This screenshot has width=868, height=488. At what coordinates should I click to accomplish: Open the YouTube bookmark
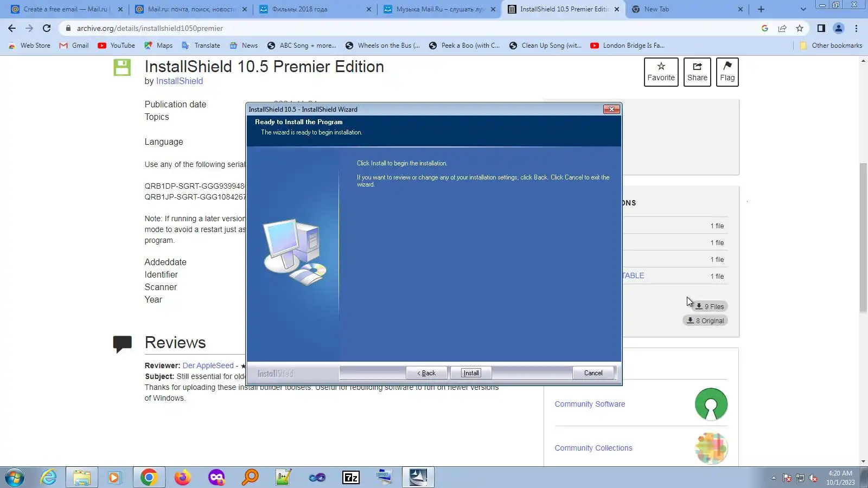pyautogui.click(x=116, y=46)
